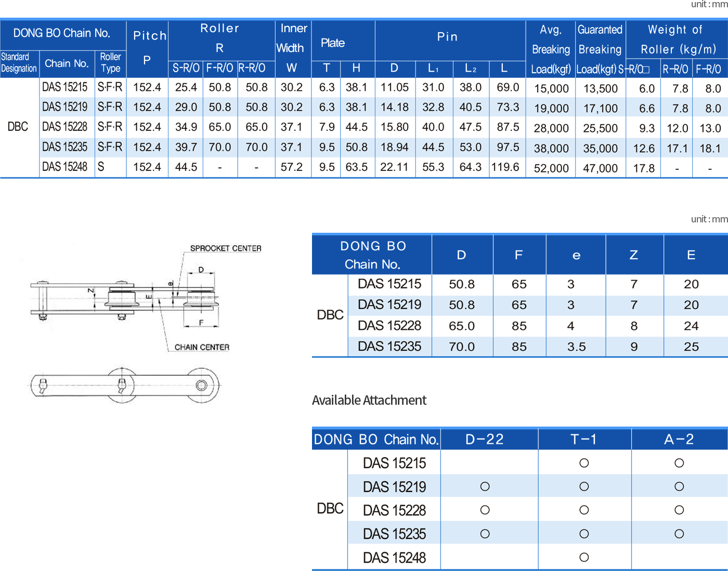Click the 'Available Attachment' heading
The height and width of the screenshot is (571, 728).
[369, 400]
